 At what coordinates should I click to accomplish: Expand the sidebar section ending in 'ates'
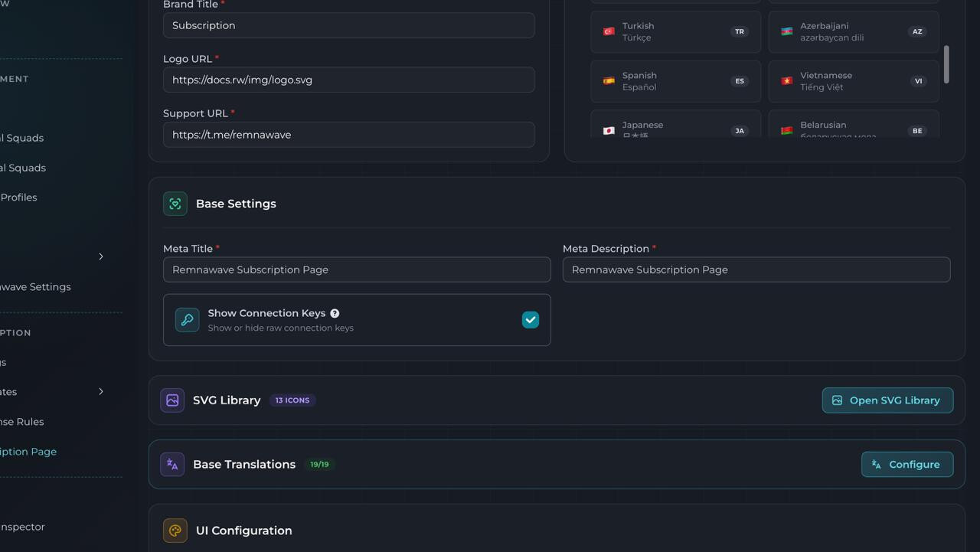click(x=100, y=392)
